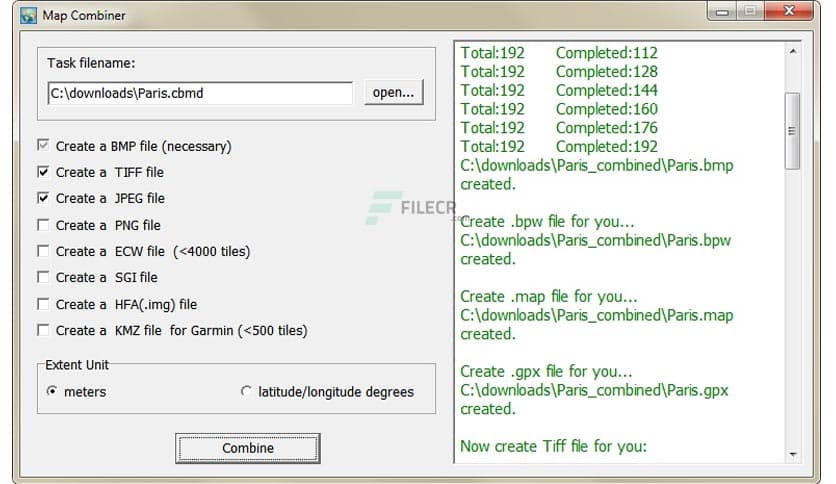The width and height of the screenshot is (836, 484).
Task: Uncheck Create a TIFF file
Action: tap(43, 172)
